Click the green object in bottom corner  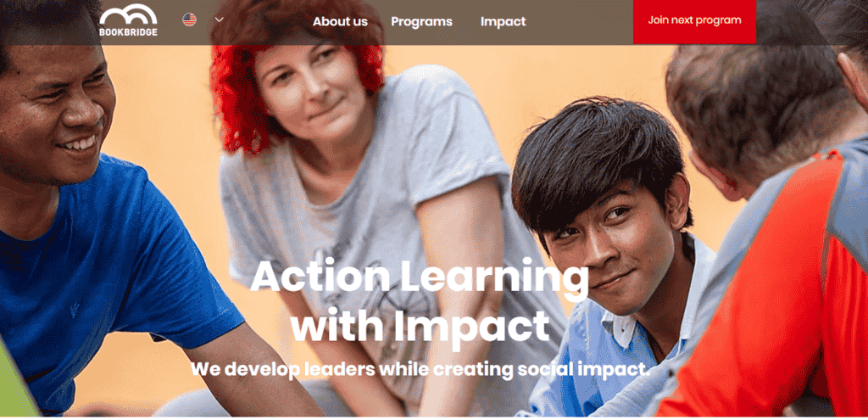[x=15, y=383]
